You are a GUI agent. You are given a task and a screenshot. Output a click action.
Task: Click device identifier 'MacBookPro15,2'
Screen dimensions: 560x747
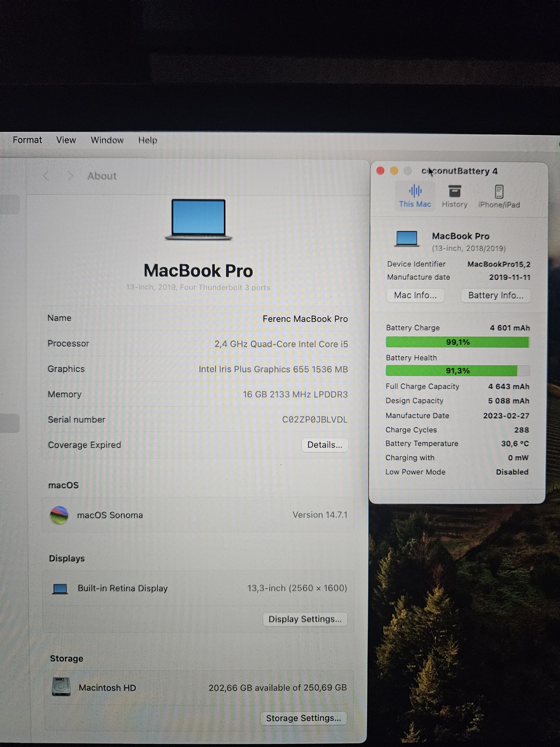point(499,264)
